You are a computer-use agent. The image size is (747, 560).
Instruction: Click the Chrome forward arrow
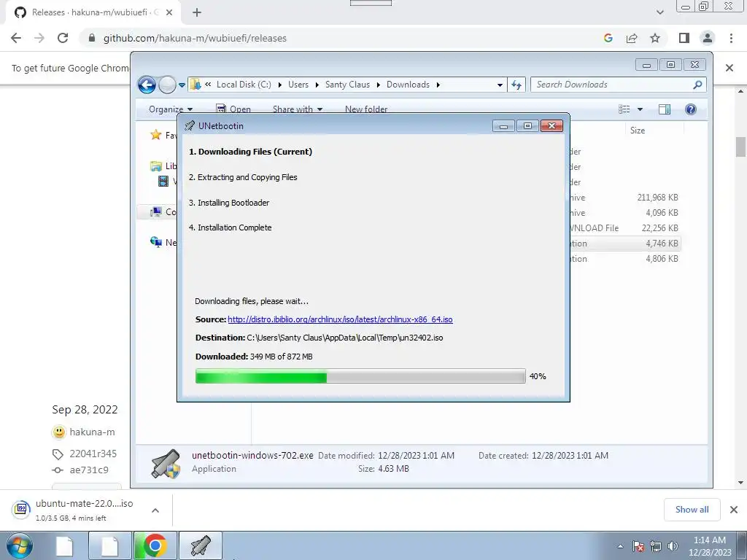click(39, 38)
